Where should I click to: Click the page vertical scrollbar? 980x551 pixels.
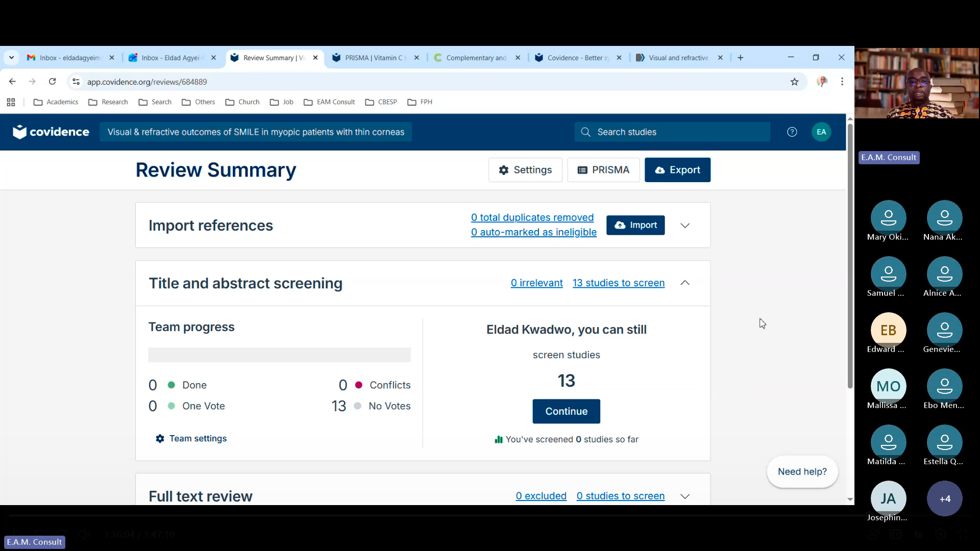tap(850, 255)
